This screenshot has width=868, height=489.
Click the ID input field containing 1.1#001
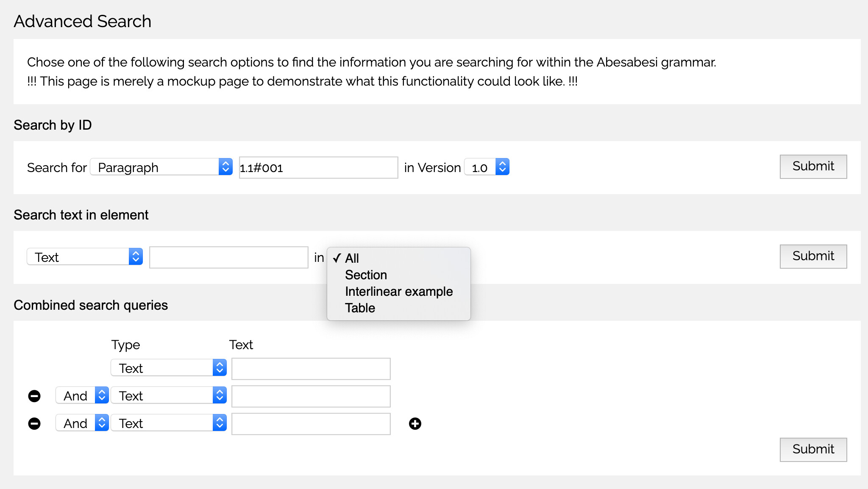[319, 167]
